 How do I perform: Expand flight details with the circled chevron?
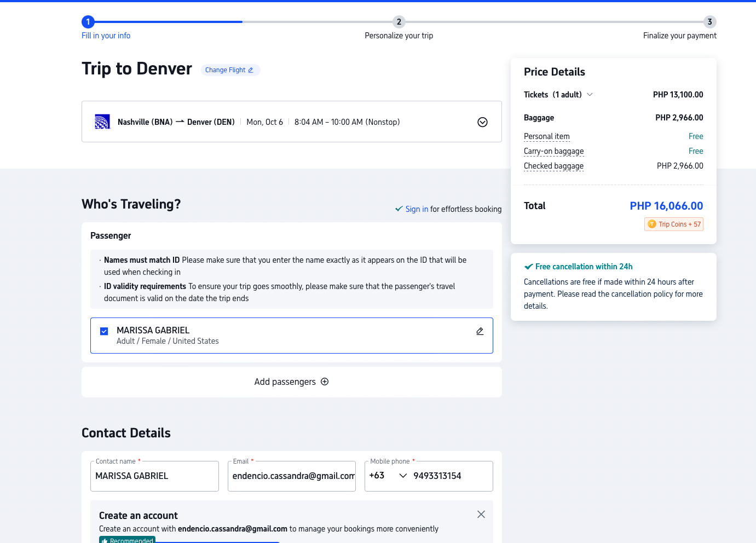tap(482, 122)
